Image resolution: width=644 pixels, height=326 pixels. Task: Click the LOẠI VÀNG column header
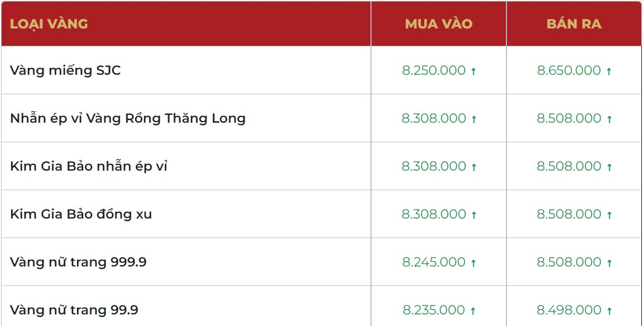[49, 24]
